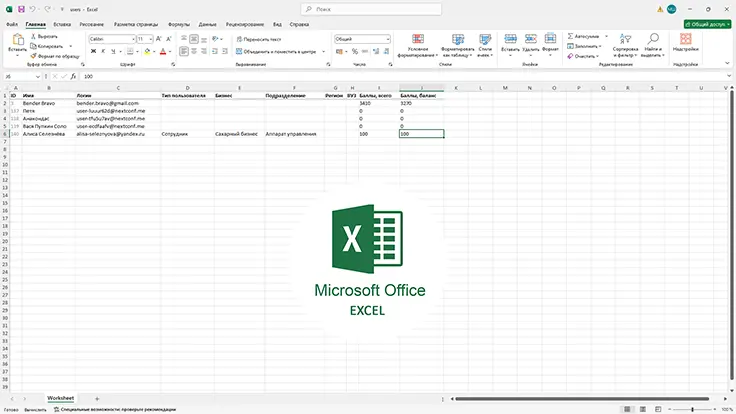Toggle underline (Ч) formatting
This screenshot has height=414, width=736.
113,51
